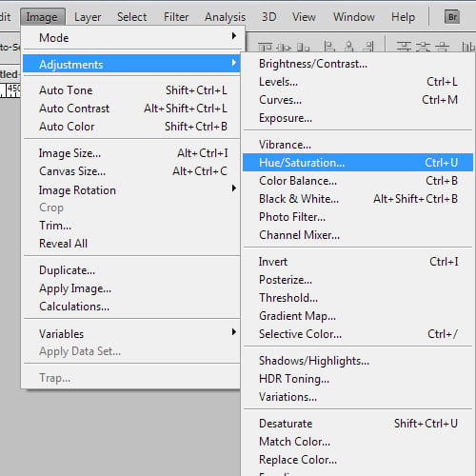The image size is (476, 476).
Task: Click the Align Top Edges icon
Action: (265, 48)
